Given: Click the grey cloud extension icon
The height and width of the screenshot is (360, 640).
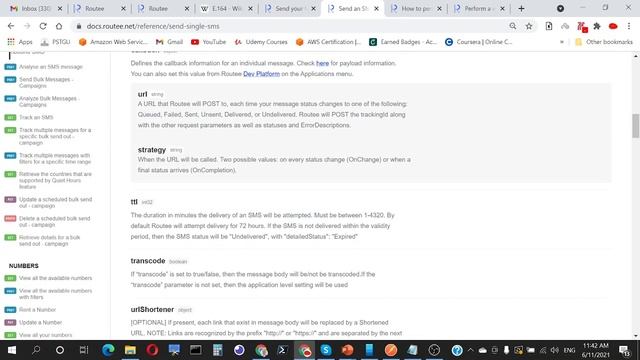Looking at the screenshot, I should pos(565,26).
